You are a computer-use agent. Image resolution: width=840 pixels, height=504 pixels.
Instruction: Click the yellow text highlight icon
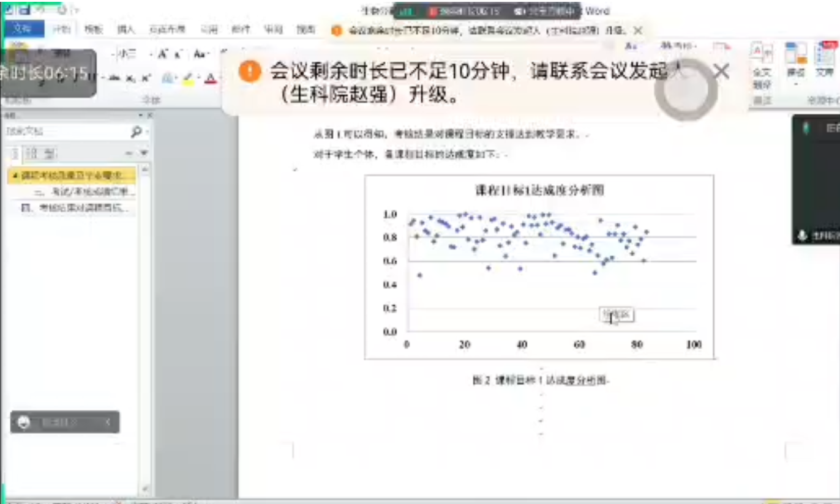click(x=188, y=78)
